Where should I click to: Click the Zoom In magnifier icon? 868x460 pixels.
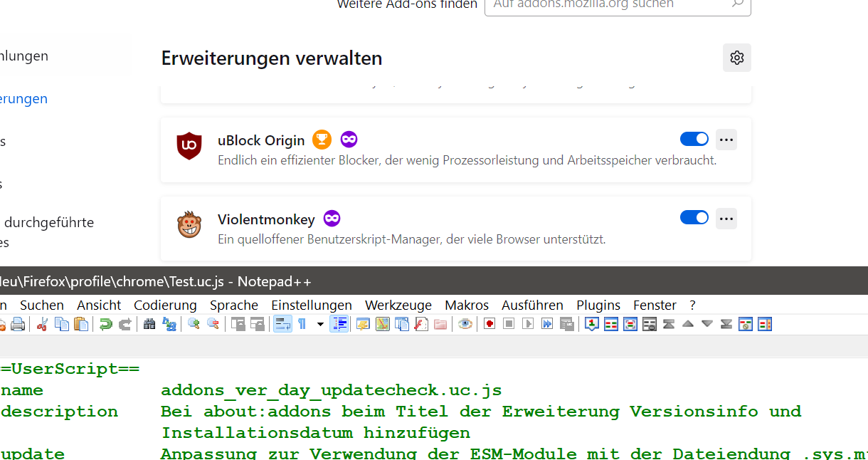[x=194, y=324]
